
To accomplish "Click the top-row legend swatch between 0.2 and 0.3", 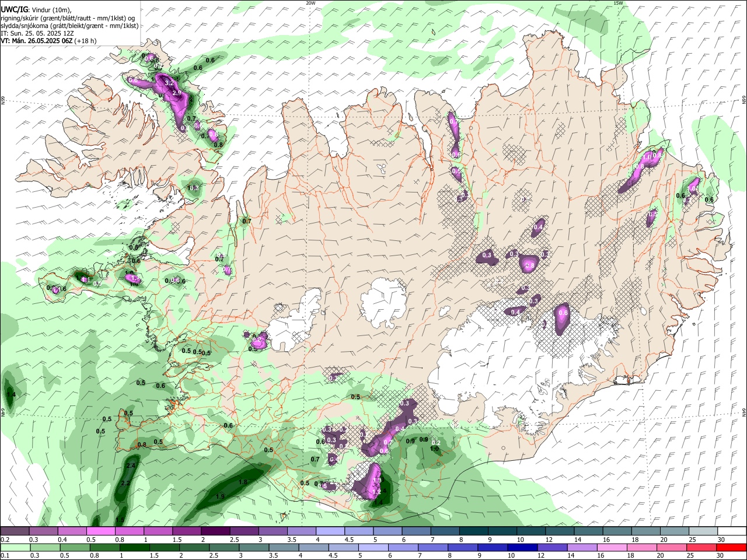I will [15, 531].
